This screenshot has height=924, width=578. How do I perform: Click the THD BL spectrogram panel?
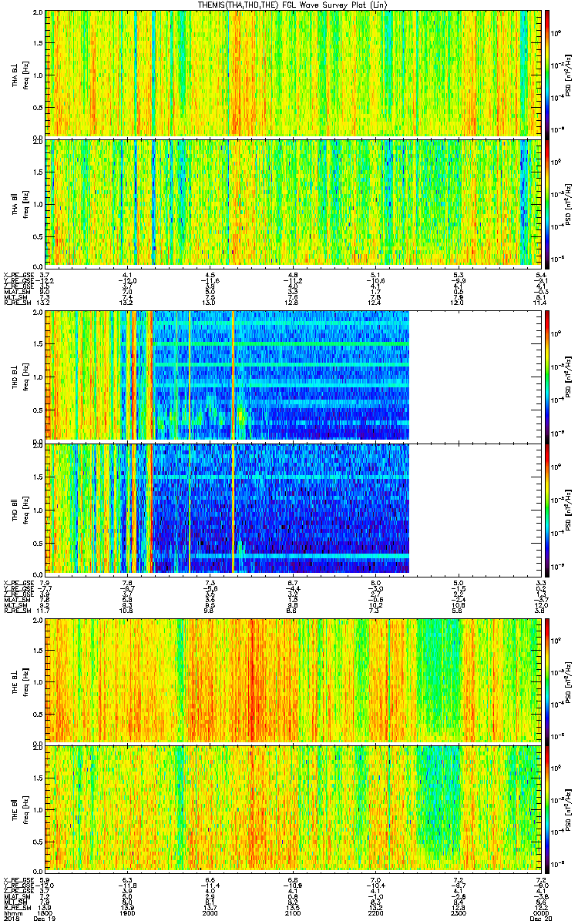pos(227,376)
